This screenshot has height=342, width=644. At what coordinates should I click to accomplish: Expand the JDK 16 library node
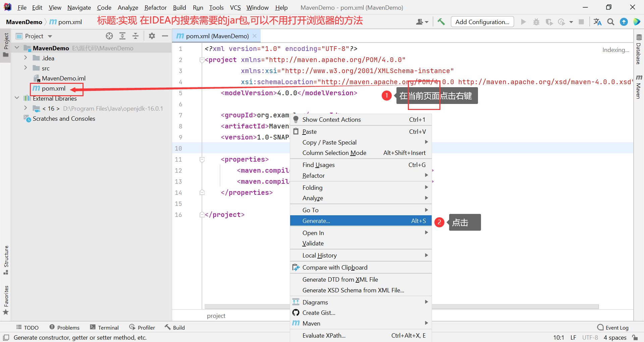pyautogui.click(x=25, y=108)
